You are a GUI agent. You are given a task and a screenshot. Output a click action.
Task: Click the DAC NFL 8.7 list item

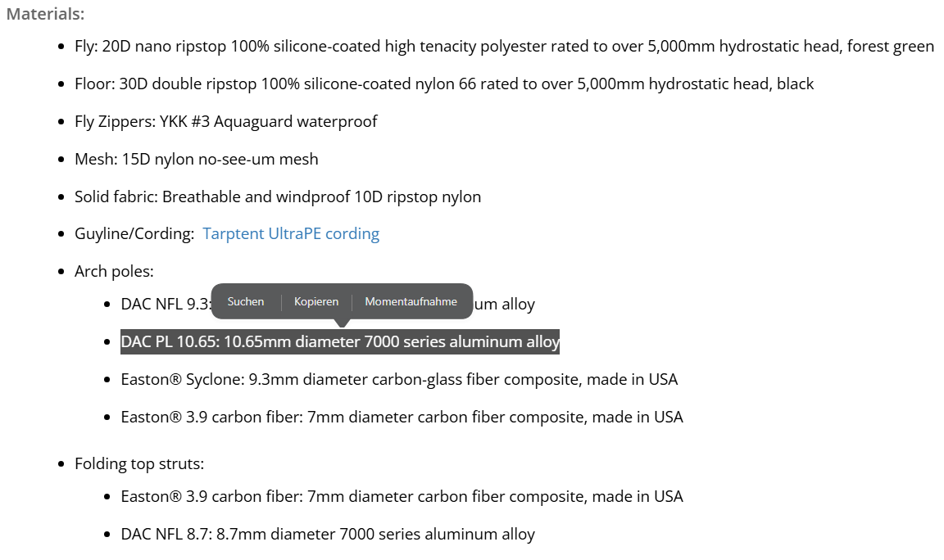pyautogui.click(x=328, y=534)
